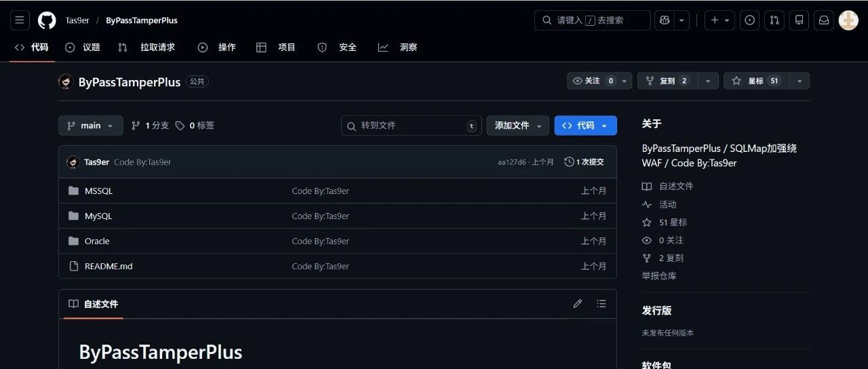Click the 复刻 fork button
Screen dimensions: 868x369
coord(667,81)
